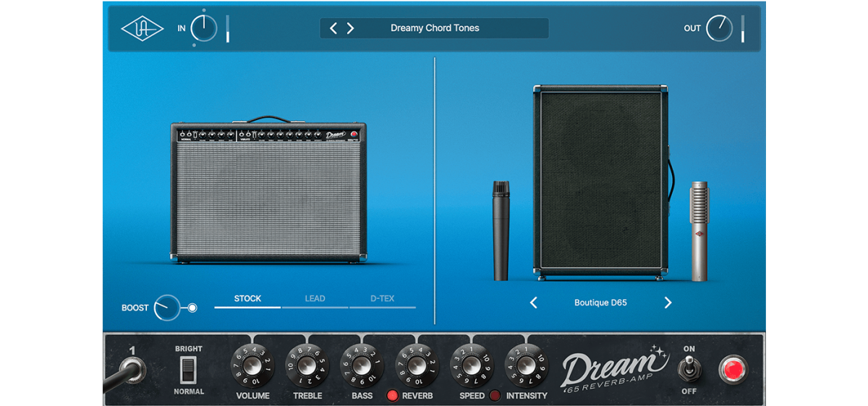Click the REVERB knob
The image size is (868, 406).
click(417, 366)
